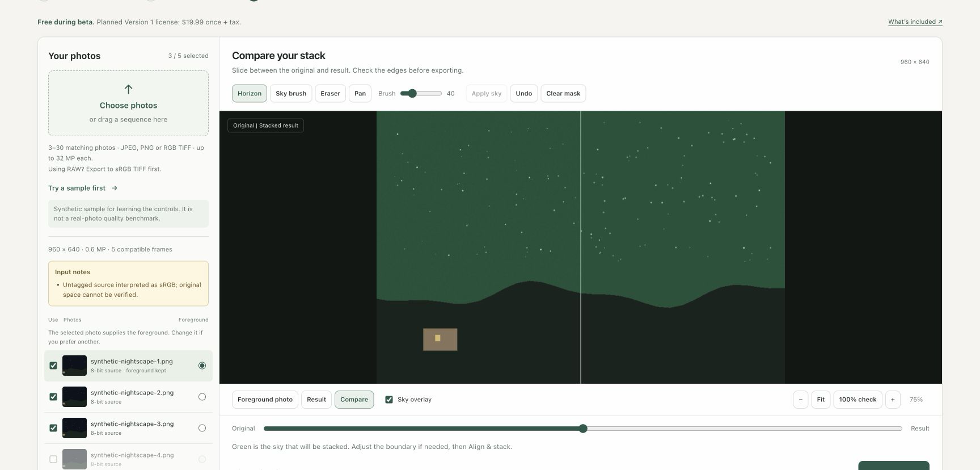Set synthetic-nightscape-3.png as foreground photo
The width and height of the screenshot is (980, 470).
tap(202, 428)
